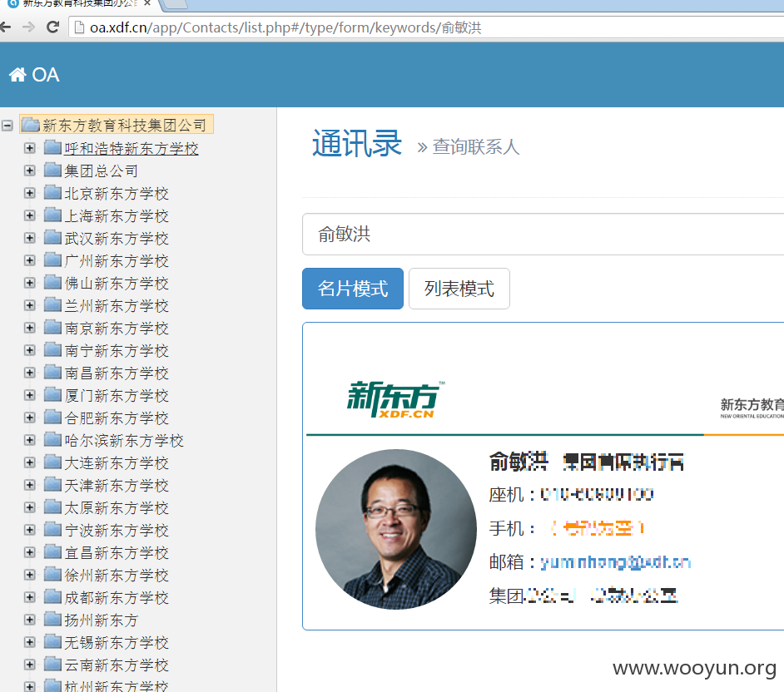Click the 俞敏洪 search input field
This screenshot has height=692, width=784.
543,235
